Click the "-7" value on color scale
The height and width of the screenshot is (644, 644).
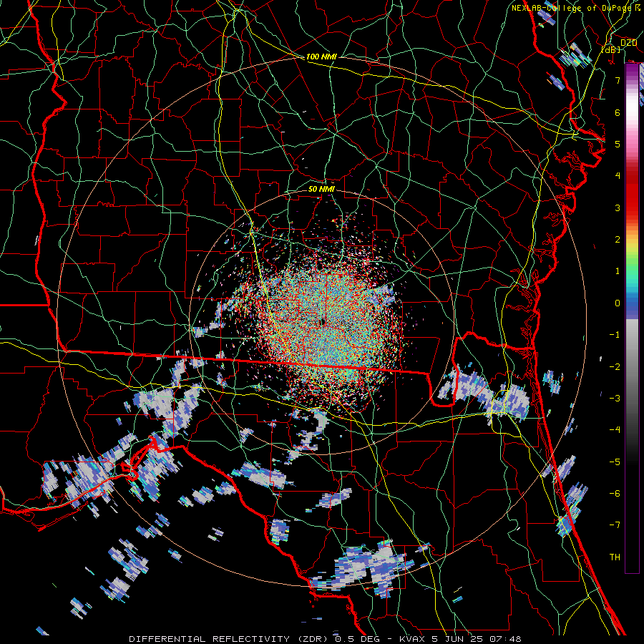click(x=615, y=525)
